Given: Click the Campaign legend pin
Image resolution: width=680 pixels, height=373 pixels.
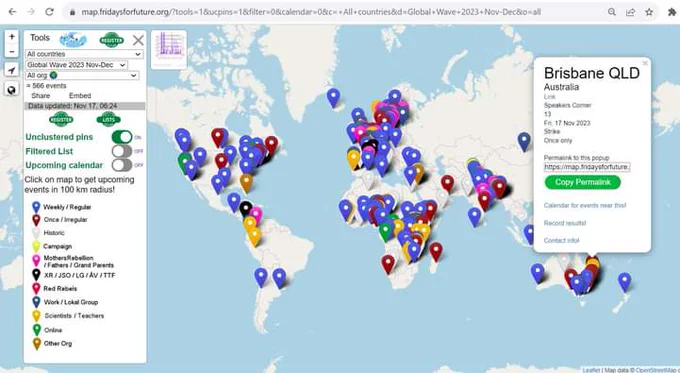Looking at the screenshot, I should tap(36, 246).
